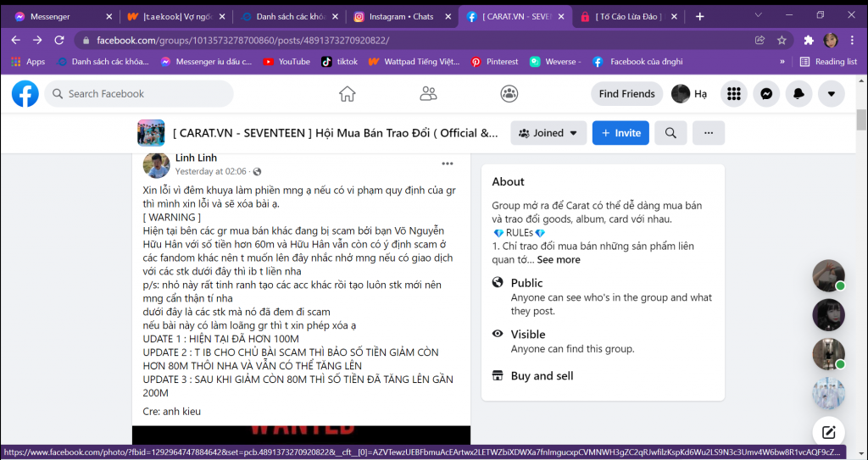
Task: Open the tab search chevron
Action: (x=758, y=15)
